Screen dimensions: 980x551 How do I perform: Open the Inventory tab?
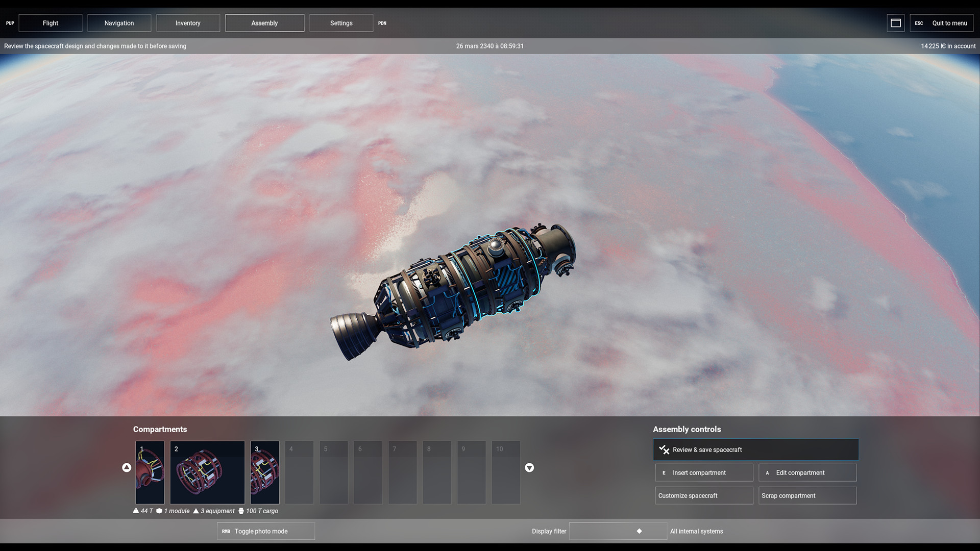click(188, 23)
